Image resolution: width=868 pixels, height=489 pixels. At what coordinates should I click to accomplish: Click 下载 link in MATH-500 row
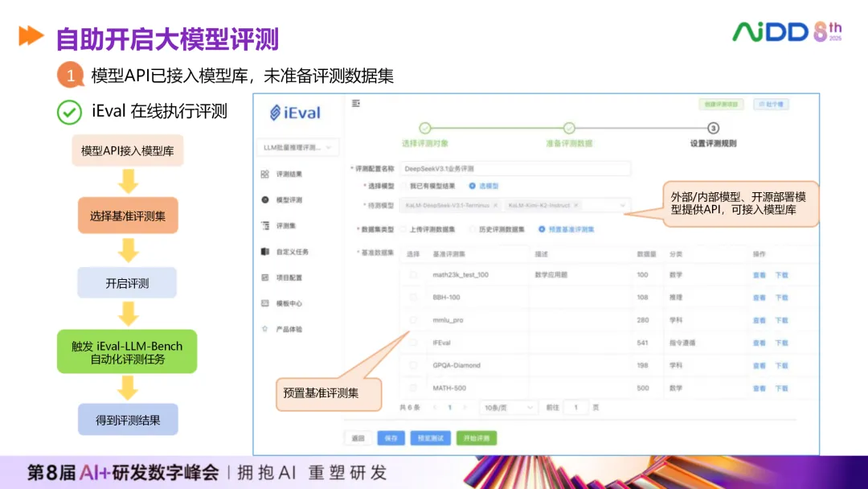pos(782,388)
